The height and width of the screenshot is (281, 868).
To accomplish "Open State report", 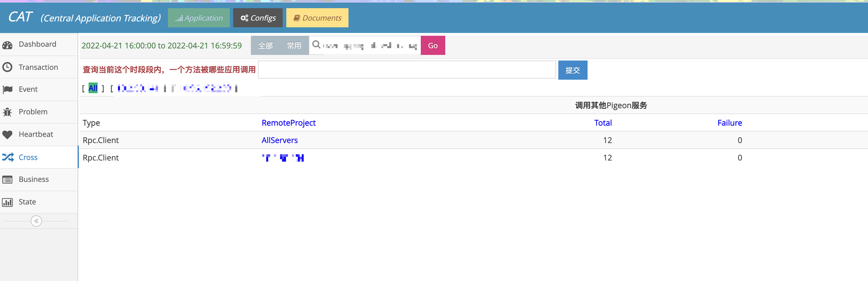I will tap(39, 202).
